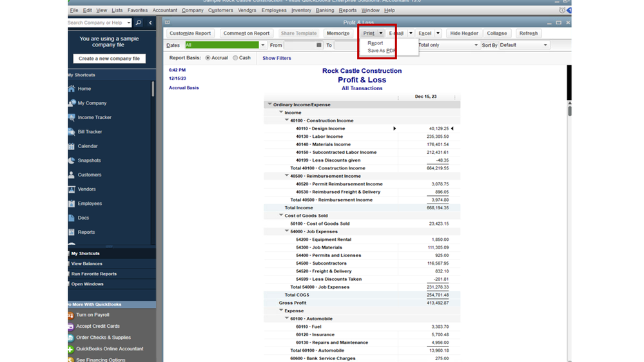
Task: Collapse the 60100 Automobile group
Action: click(287, 318)
